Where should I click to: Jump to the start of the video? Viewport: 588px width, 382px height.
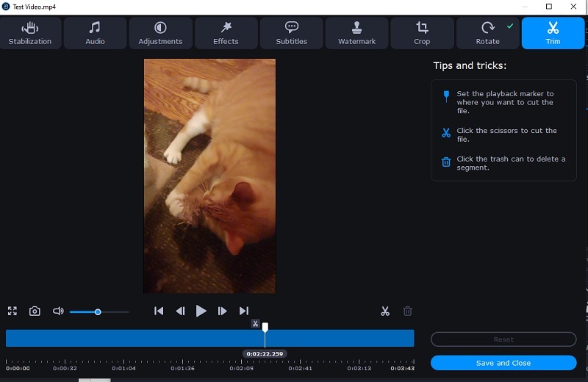tap(159, 311)
